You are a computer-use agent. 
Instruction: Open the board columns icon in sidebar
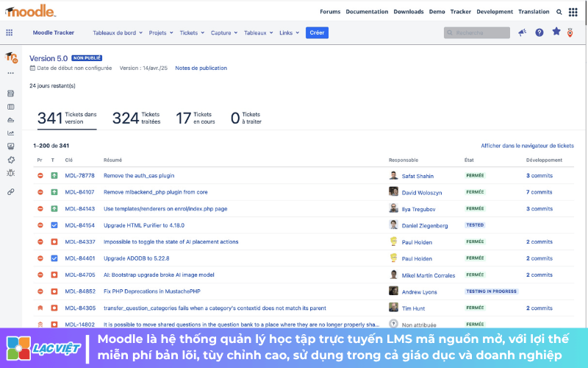click(x=10, y=107)
